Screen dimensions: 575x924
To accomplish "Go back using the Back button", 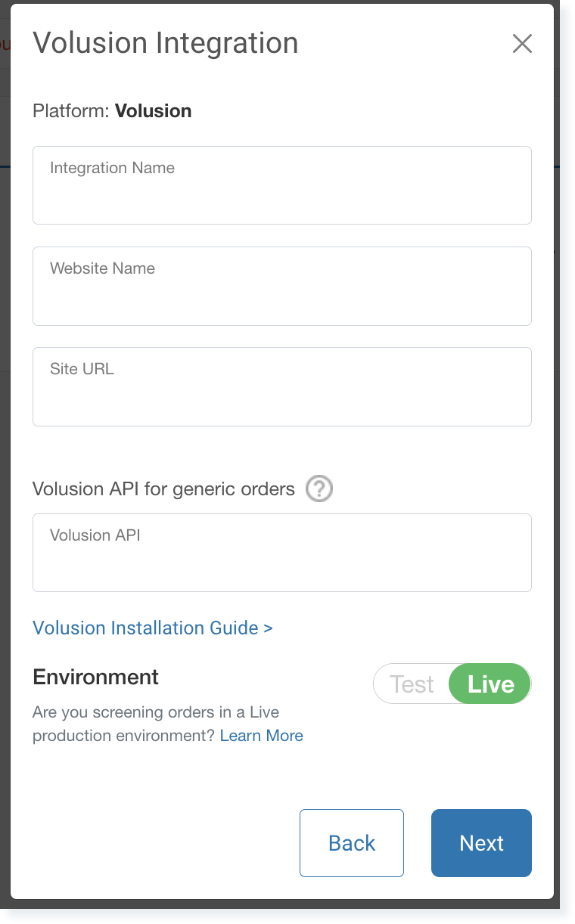I will 351,842.
